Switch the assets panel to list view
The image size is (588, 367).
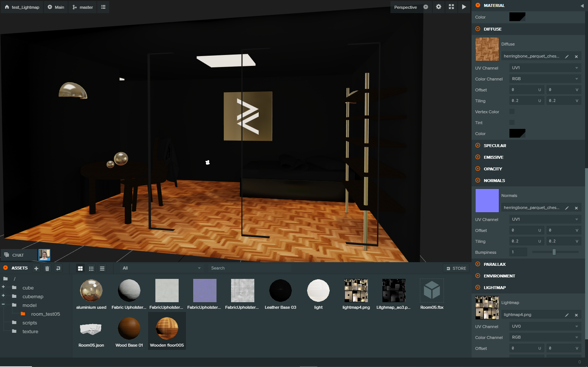coord(102,268)
